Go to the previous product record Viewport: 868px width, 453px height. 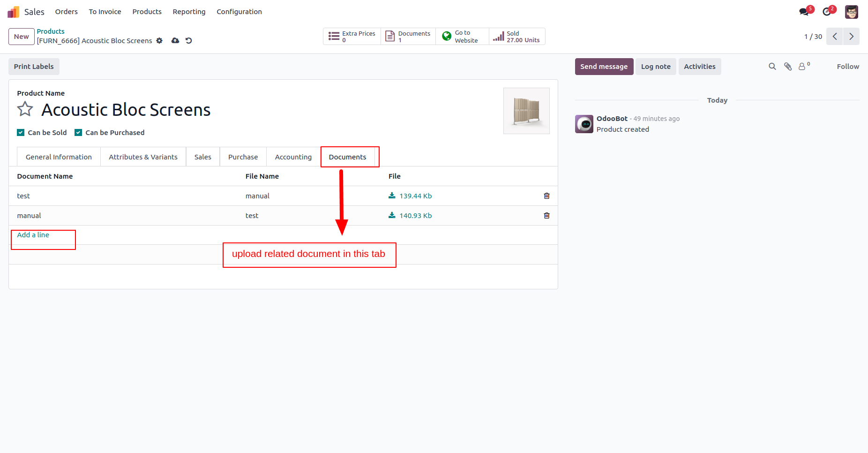click(x=835, y=37)
